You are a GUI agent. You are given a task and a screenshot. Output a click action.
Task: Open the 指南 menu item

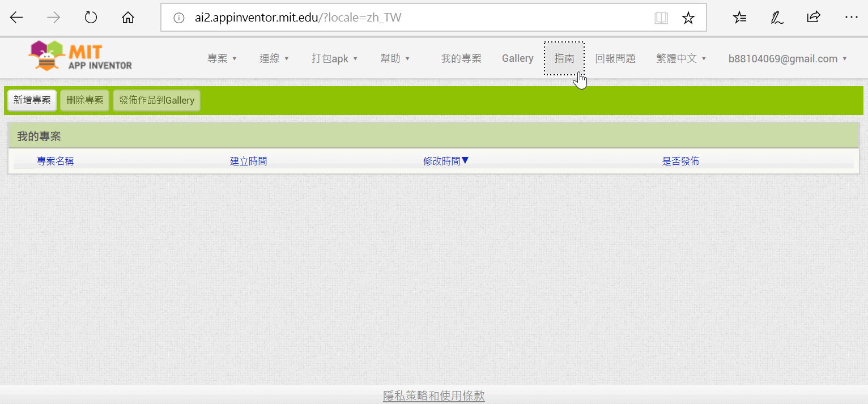(564, 58)
